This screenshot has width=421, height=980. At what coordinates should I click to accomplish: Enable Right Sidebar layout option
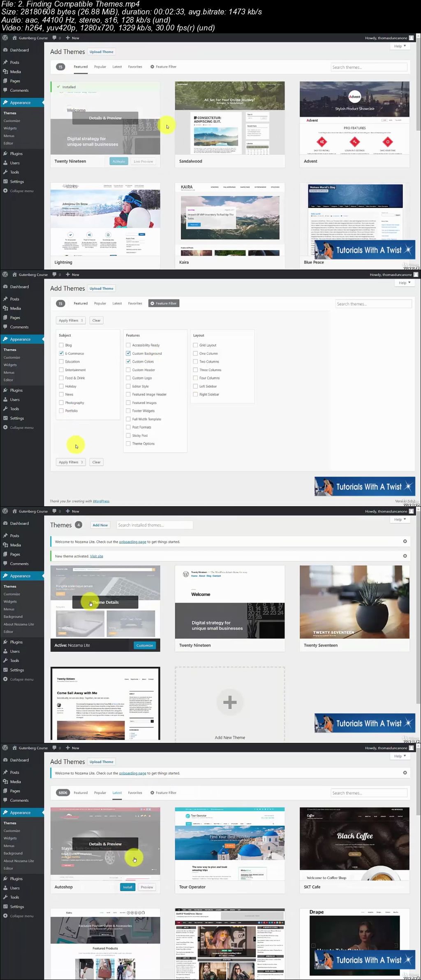click(196, 394)
